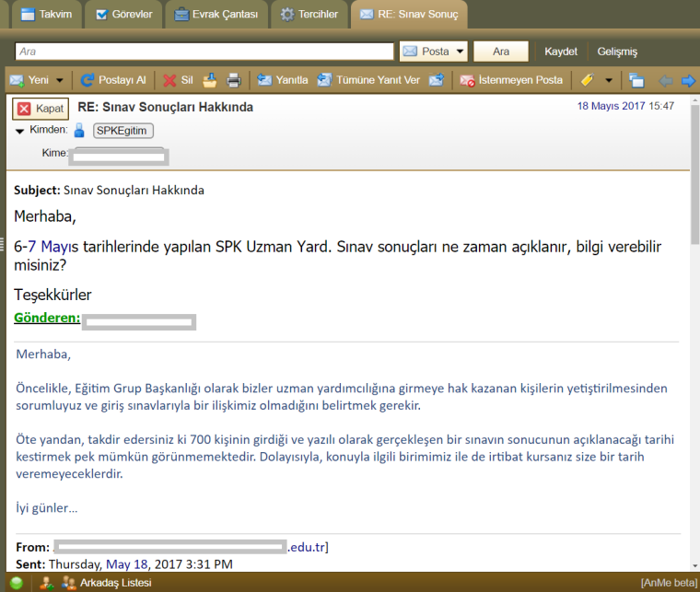This screenshot has height=592, width=700.
Task: Click the move-to-folder icon
Action: point(210,80)
